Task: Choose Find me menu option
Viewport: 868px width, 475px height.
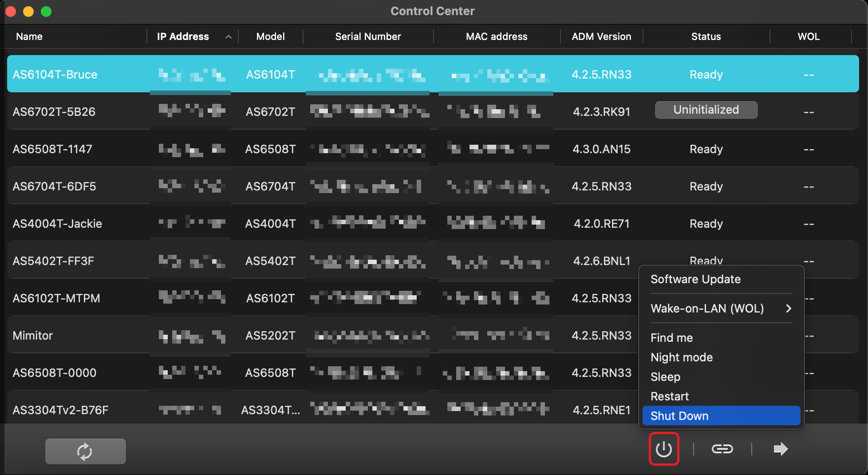Action: 671,338
